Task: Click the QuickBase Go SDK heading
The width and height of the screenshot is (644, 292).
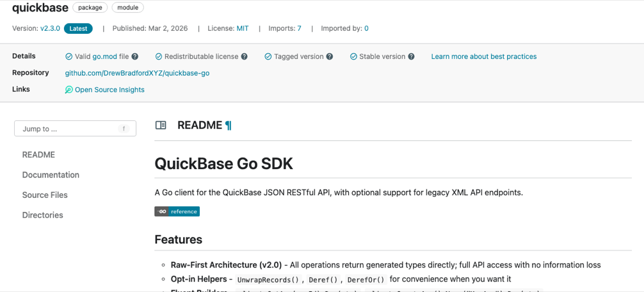Action: pos(224,165)
